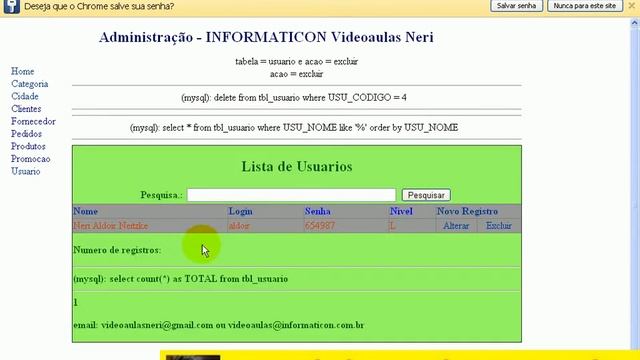Open the Home link in sidebar

pos(22,71)
